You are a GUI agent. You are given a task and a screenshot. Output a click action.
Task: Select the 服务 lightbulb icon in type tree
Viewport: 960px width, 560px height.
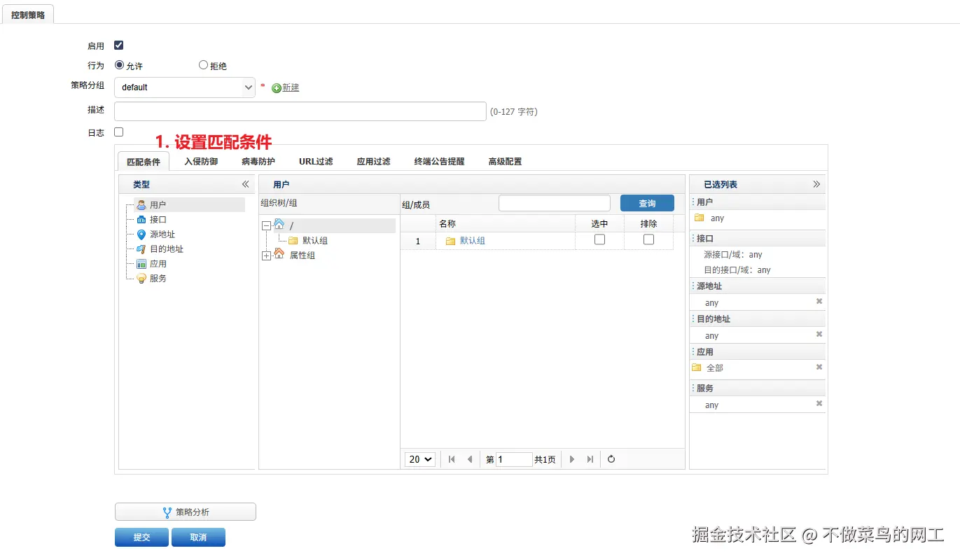tap(141, 279)
